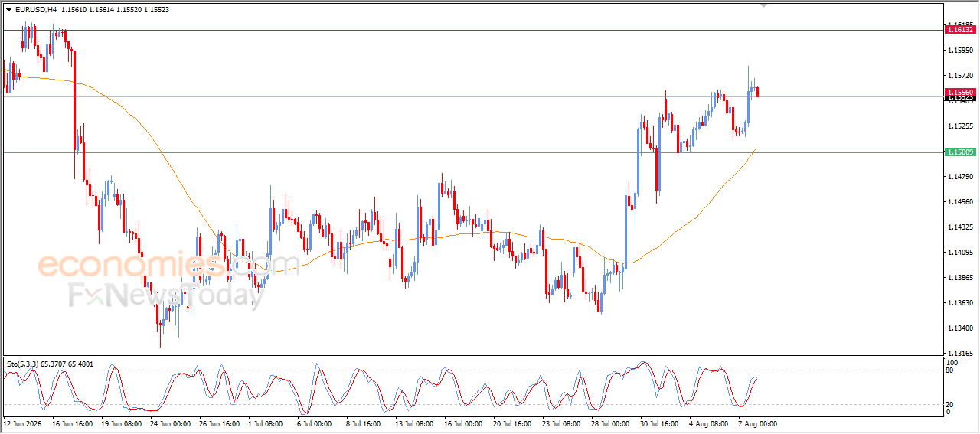The image size is (980, 434).
Task: Click the red 1.16132 price tag
Action: point(961,29)
